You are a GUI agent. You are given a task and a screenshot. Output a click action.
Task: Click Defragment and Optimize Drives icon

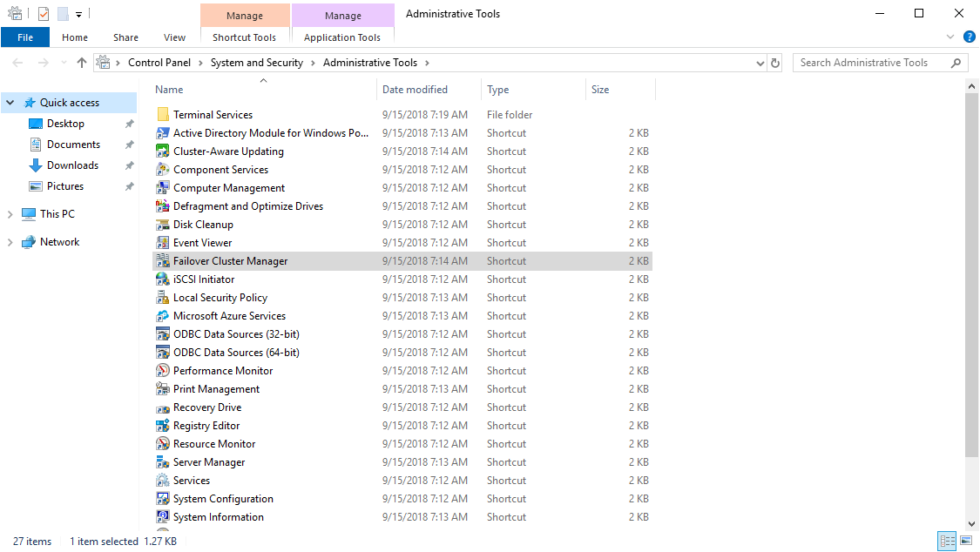pos(163,206)
